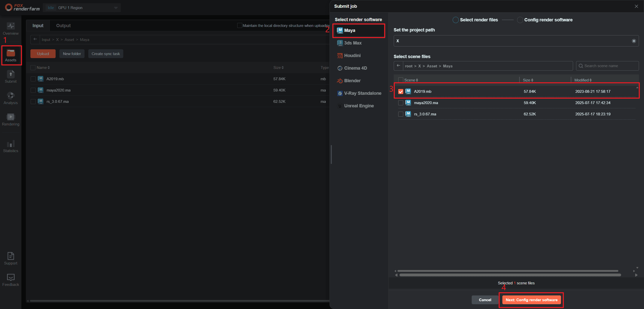Click Maya icon of maya2020.ma in scene list
This screenshot has width=644, height=309.
pos(408,103)
